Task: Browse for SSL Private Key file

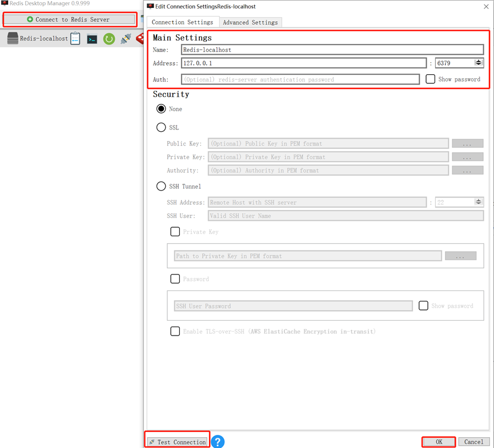Action: [x=468, y=157]
